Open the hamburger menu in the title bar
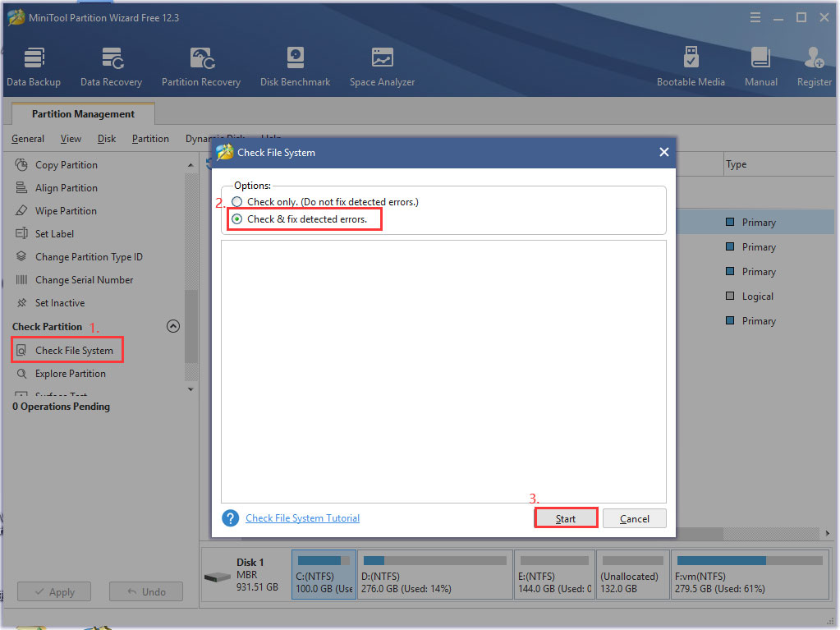This screenshot has height=630, width=840. point(755,18)
